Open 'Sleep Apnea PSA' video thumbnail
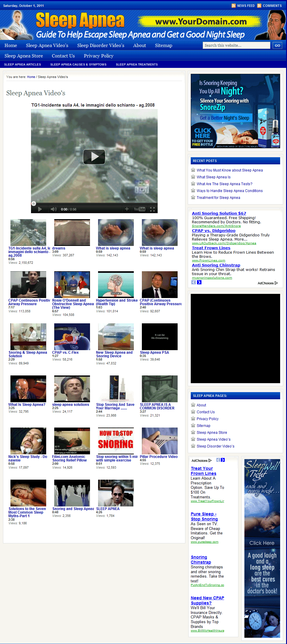 pos(160,337)
